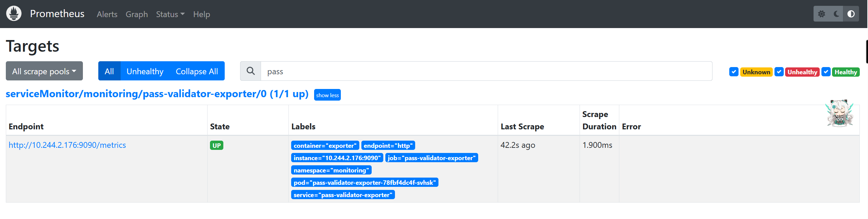Screen dimensions: 868x219
Task: Select the light theme gear icon
Action: tap(821, 14)
